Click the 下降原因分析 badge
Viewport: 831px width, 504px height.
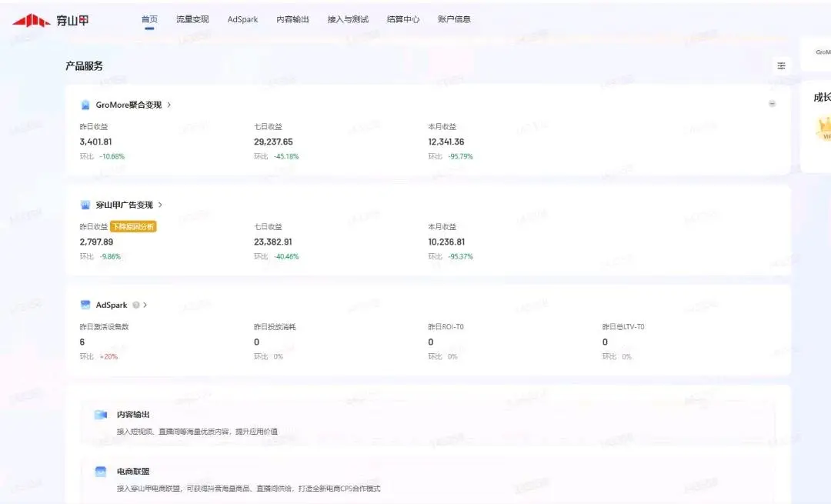133,227
